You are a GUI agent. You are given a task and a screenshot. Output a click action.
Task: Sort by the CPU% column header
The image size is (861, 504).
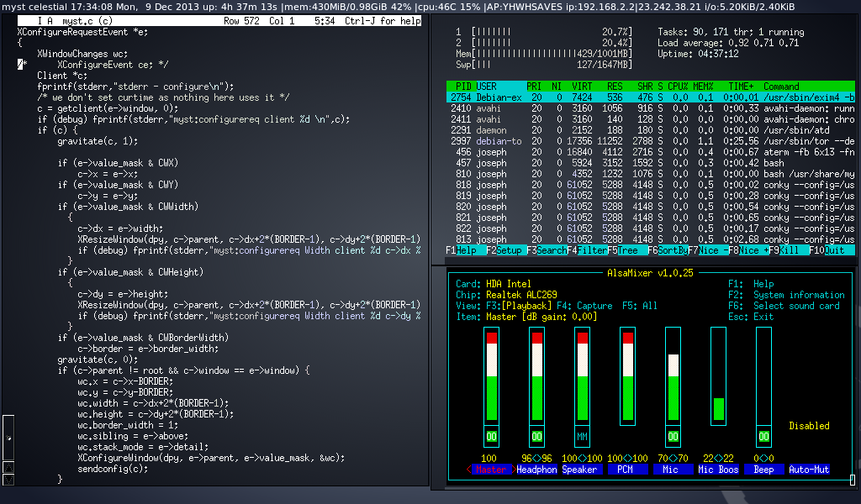click(x=679, y=86)
